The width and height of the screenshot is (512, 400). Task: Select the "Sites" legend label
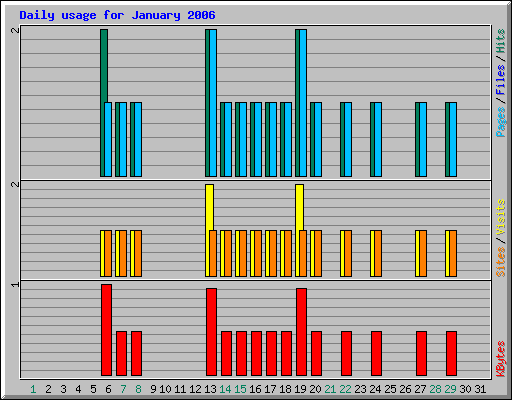[500, 262]
